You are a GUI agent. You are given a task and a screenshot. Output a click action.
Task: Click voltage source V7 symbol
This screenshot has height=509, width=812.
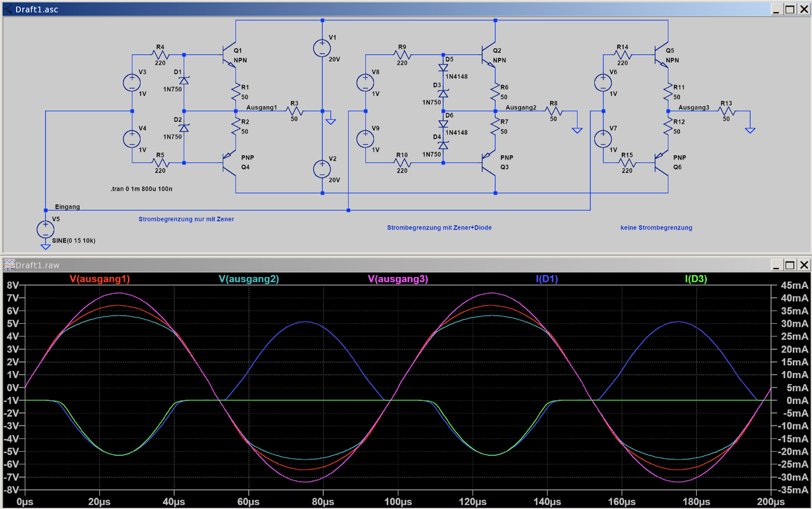(x=602, y=137)
